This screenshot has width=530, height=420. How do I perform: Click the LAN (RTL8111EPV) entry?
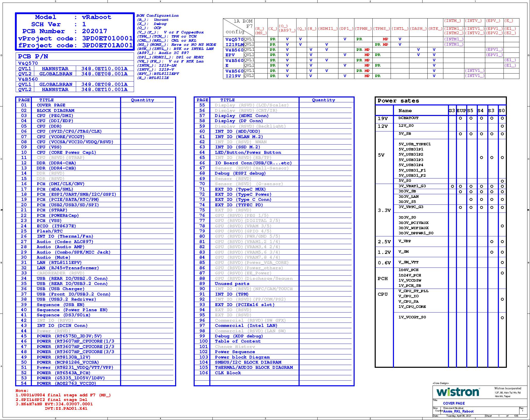[x=59, y=262]
